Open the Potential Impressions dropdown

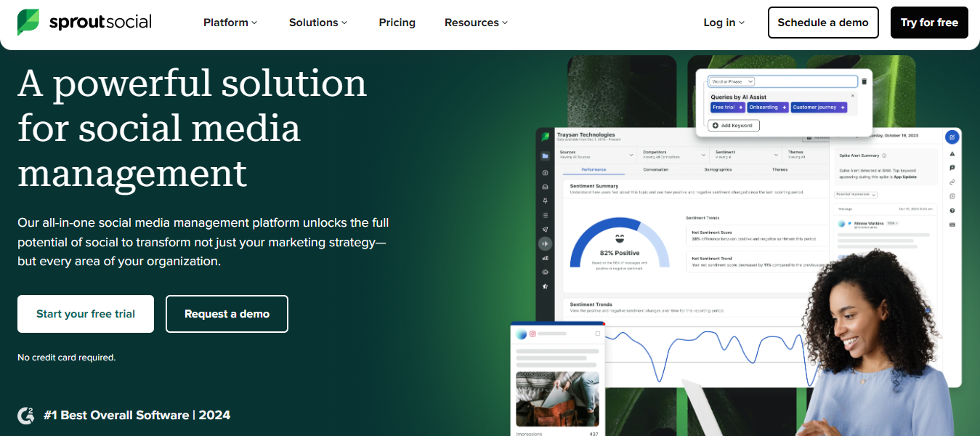point(856,195)
